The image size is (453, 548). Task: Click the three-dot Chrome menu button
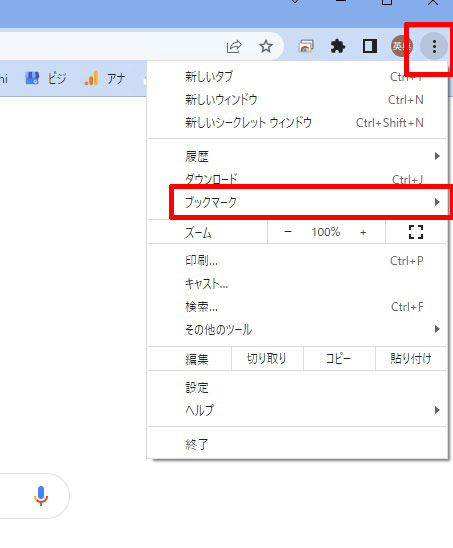coord(434,46)
